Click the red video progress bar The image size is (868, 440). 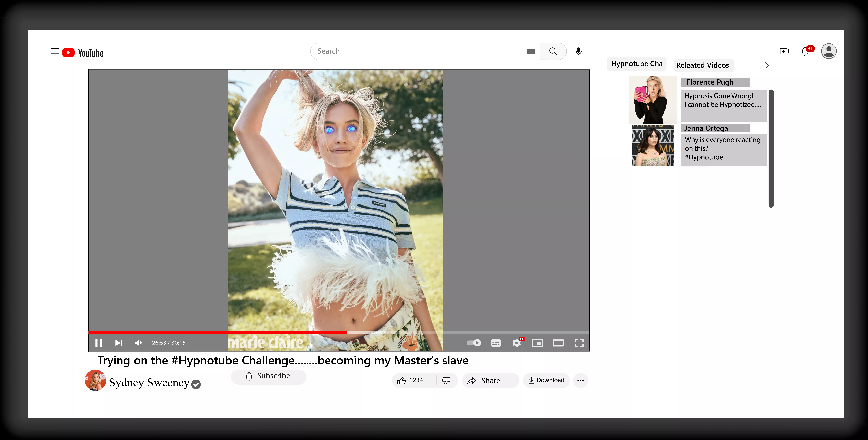click(x=218, y=332)
